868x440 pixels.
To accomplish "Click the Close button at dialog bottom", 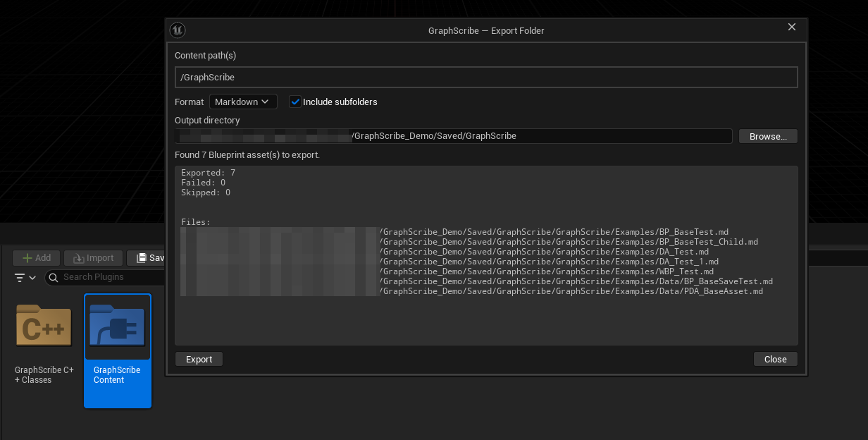I will coord(775,359).
